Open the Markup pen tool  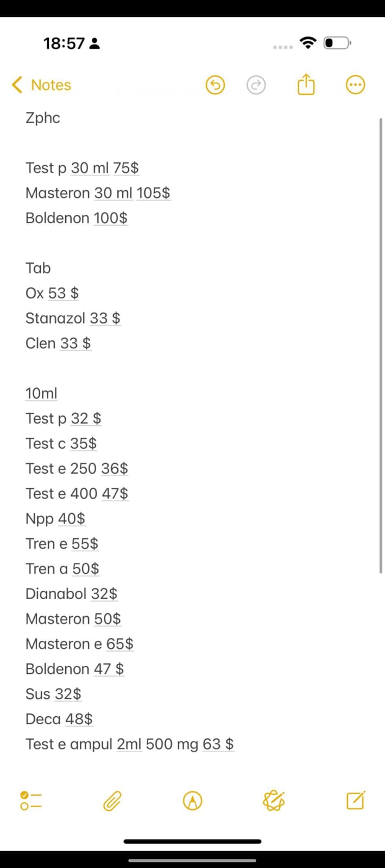(193, 801)
